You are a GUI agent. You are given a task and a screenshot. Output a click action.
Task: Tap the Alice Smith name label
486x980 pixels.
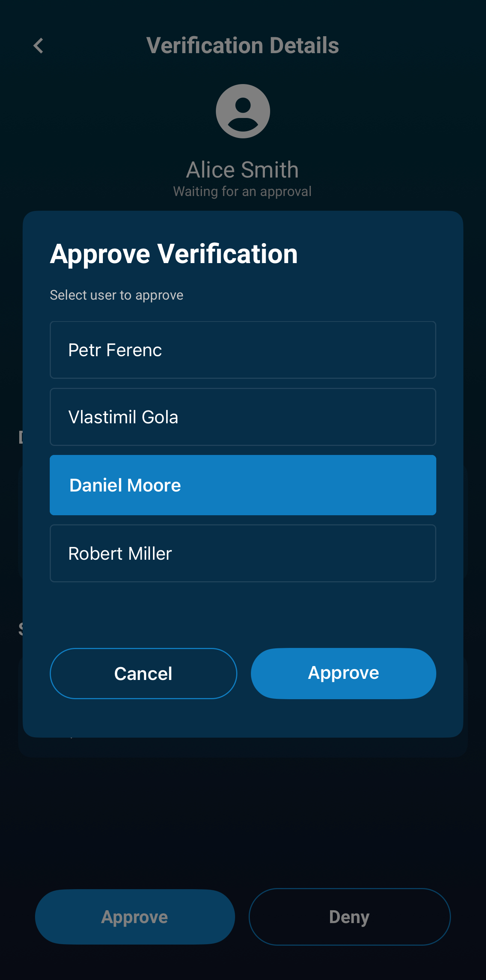[243, 170]
